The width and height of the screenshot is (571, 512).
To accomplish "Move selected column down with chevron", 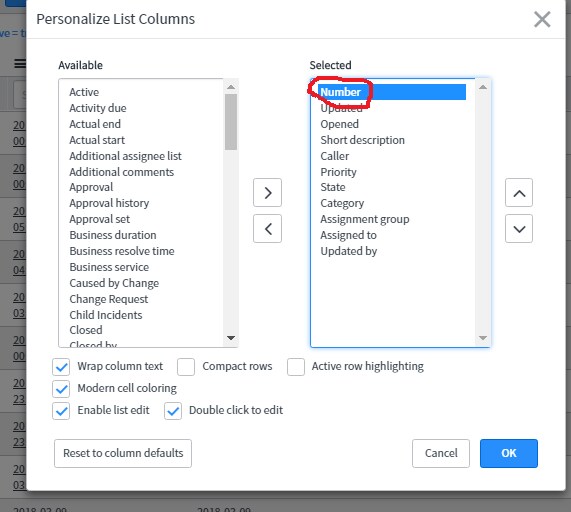I will tap(519, 229).
